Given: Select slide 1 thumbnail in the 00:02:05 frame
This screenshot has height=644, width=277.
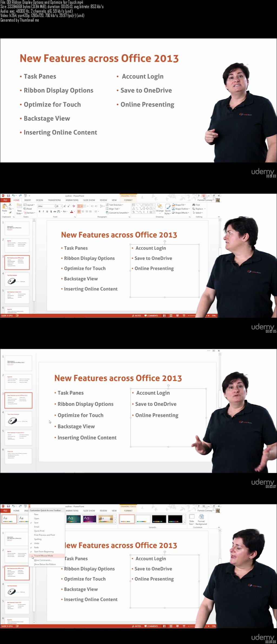Looking at the screenshot, I should click(x=17, y=228).
